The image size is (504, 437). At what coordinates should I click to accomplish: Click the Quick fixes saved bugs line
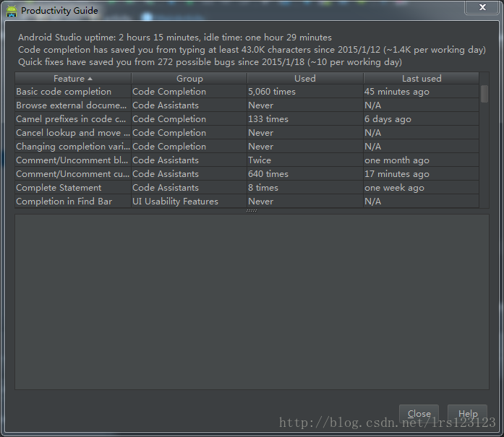coord(210,62)
